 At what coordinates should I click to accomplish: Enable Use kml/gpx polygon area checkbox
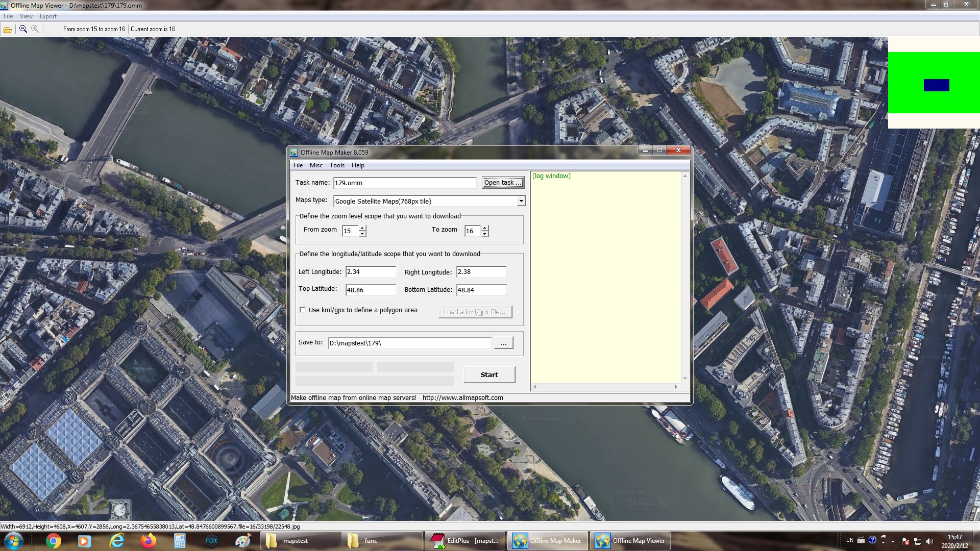pos(303,310)
